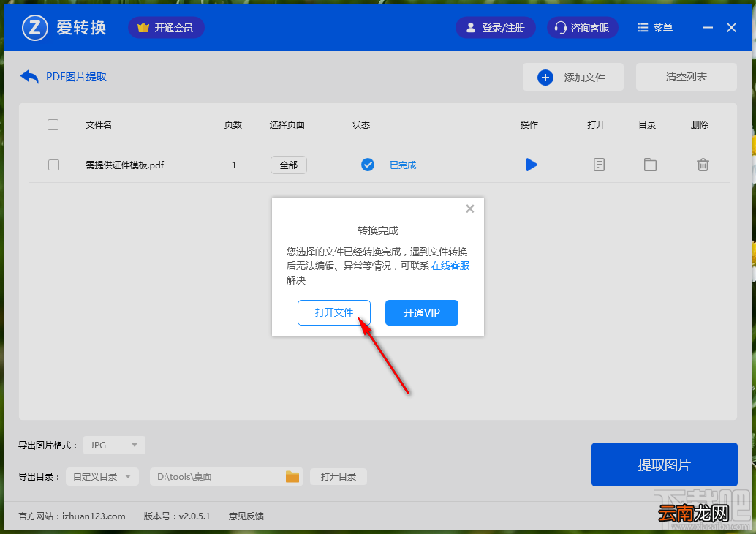Click the 选择页面 column header
This screenshot has width=756, height=534.
tap(287, 125)
